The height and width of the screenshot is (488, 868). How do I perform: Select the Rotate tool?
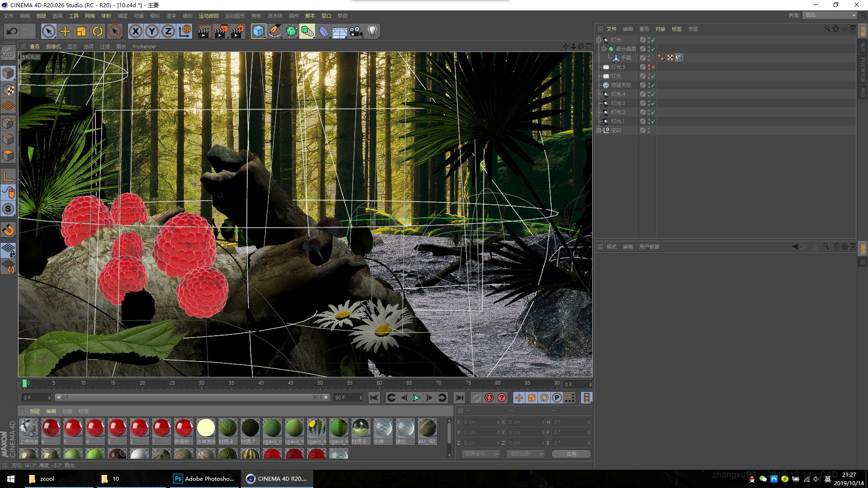point(98,31)
